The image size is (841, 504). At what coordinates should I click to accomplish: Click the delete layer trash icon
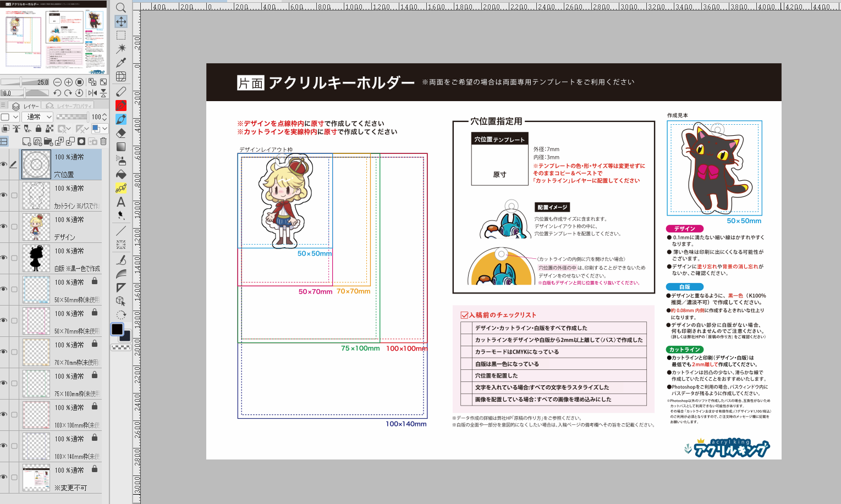coord(103,141)
